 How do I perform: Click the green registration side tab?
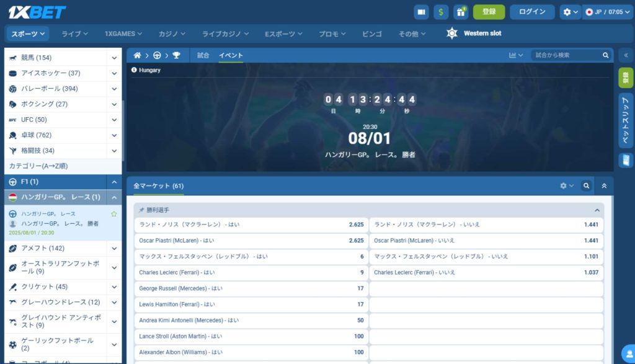626,78
